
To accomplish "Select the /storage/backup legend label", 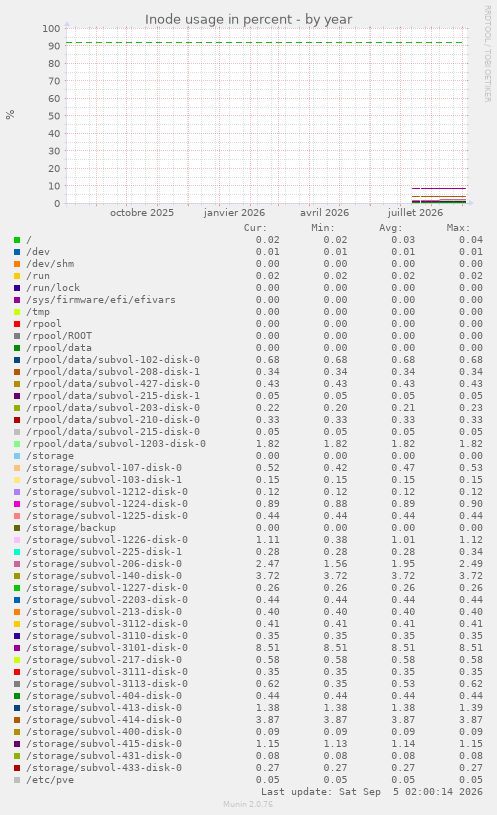I will pos(71,528).
